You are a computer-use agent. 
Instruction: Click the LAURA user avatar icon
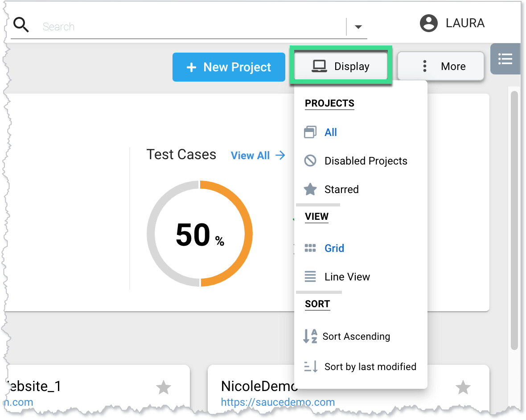tap(428, 23)
